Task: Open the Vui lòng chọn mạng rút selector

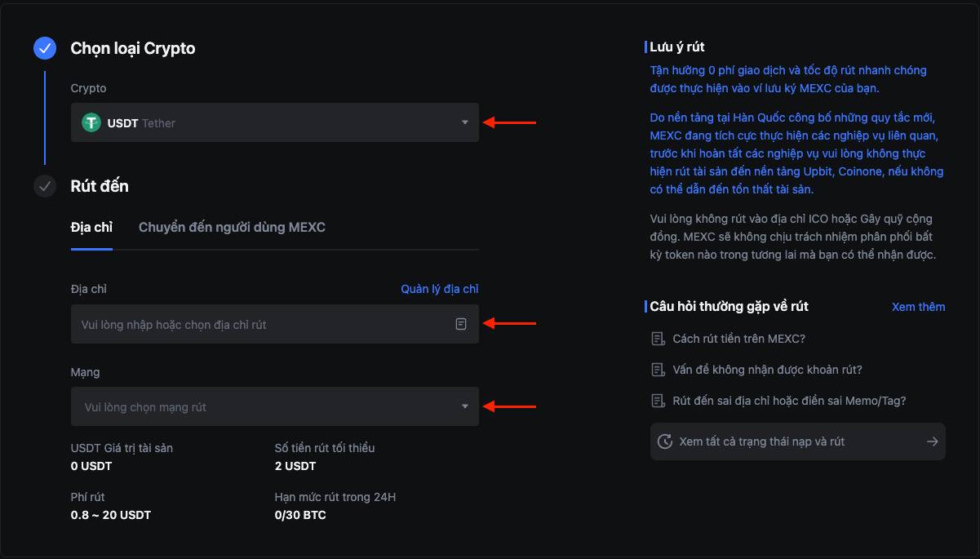Action: point(275,406)
